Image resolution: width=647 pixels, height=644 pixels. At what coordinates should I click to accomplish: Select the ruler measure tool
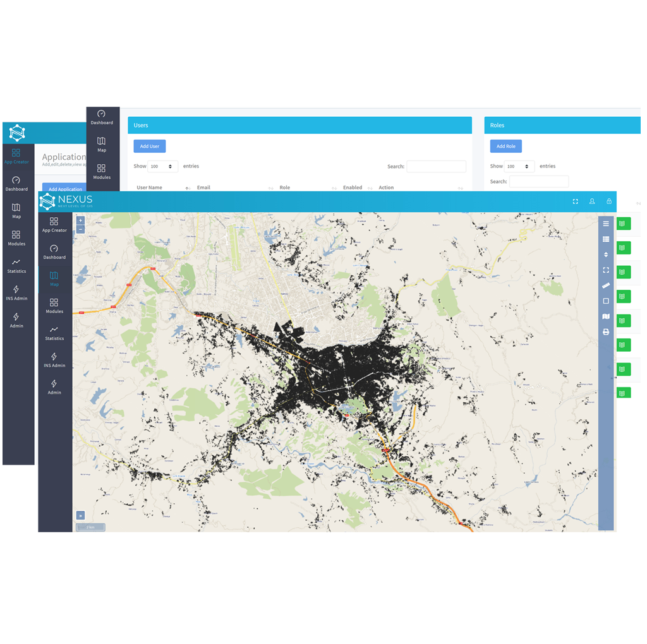(x=606, y=285)
